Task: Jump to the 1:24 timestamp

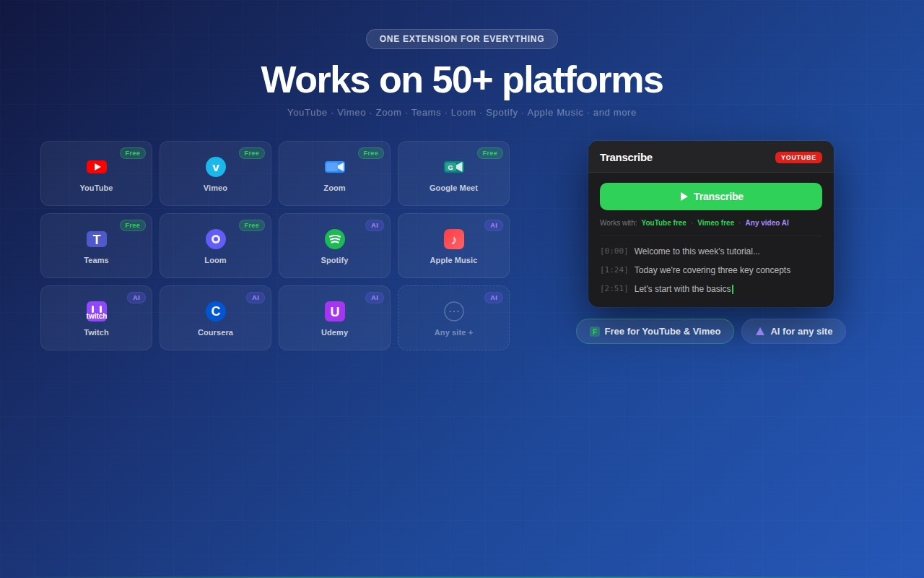Action: pyautogui.click(x=614, y=270)
